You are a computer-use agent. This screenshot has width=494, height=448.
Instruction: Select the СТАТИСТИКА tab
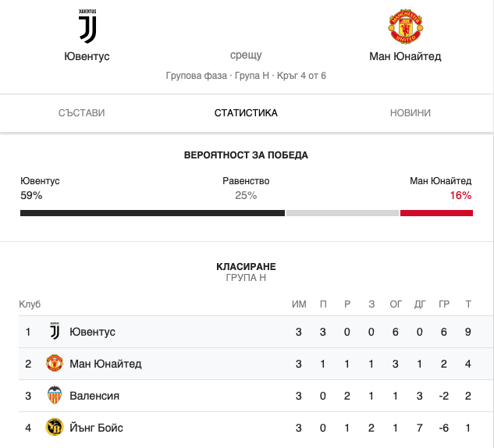click(246, 113)
